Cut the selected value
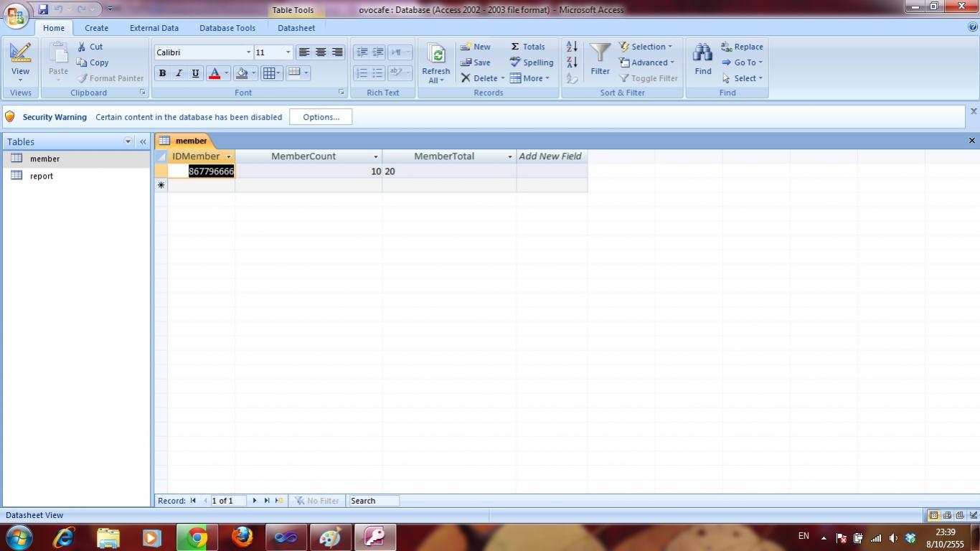 pyautogui.click(x=90, y=47)
